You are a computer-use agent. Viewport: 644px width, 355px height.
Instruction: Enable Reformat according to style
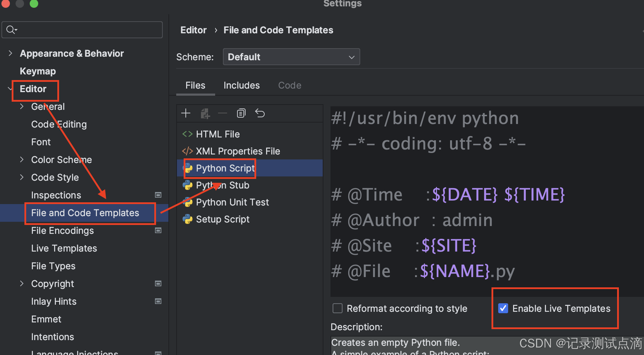337,308
